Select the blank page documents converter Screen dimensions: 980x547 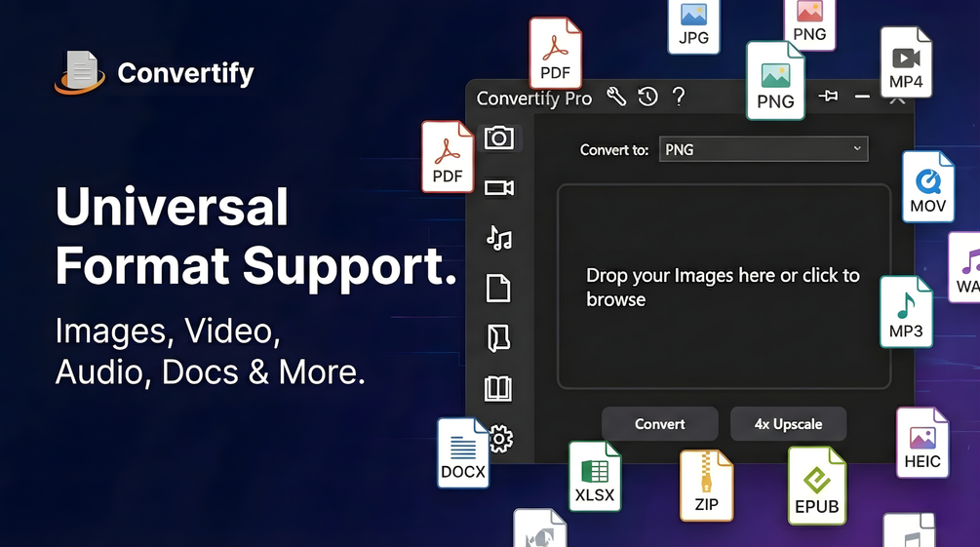[x=498, y=289]
